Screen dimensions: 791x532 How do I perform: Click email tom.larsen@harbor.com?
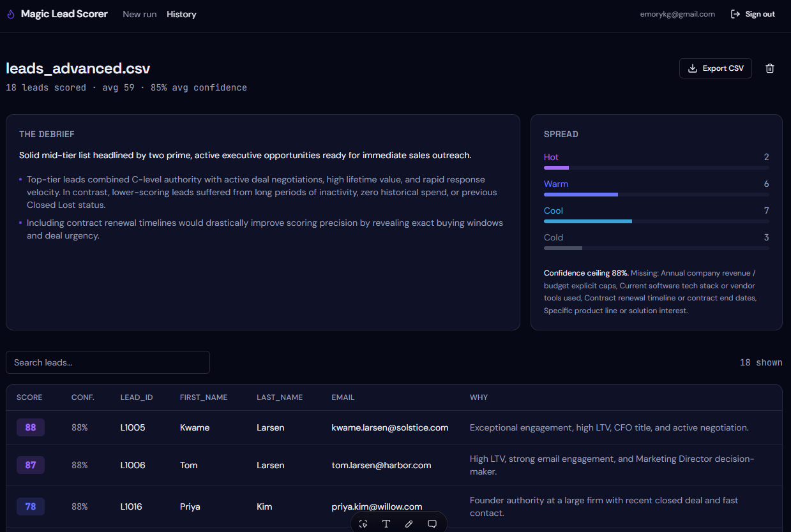(x=382, y=465)
